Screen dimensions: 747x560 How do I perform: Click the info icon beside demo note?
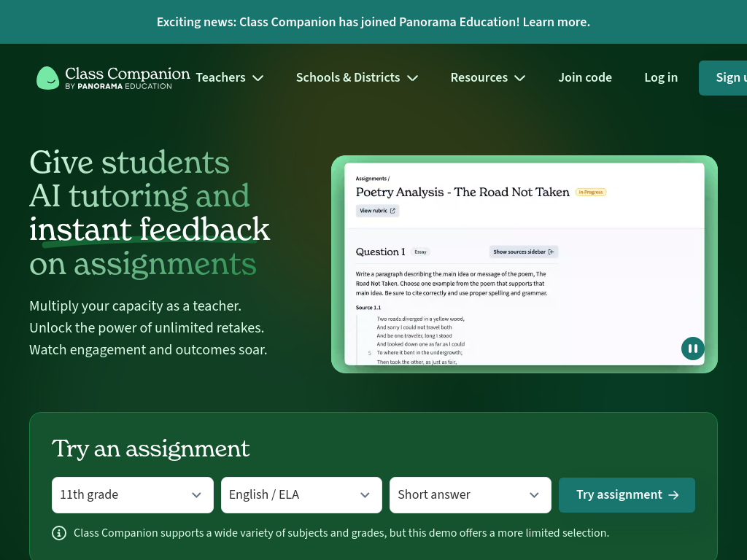click(59, 533)
